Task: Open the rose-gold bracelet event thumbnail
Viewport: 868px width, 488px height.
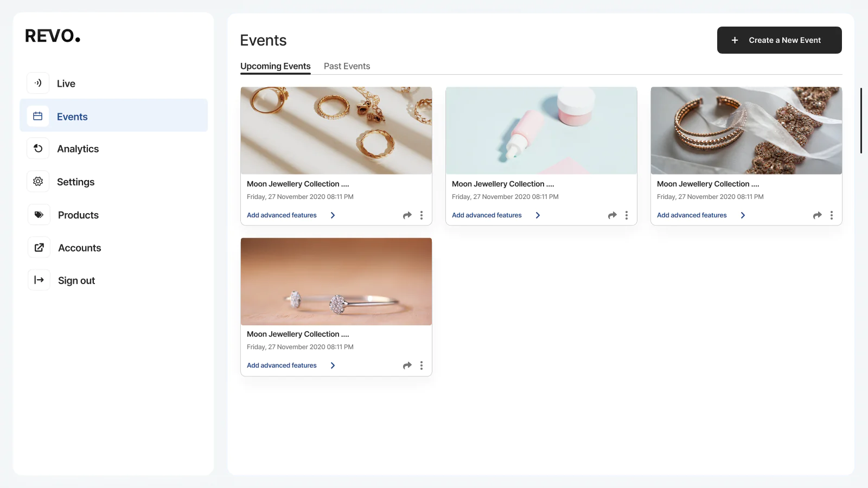Action: click(x=746, y=131)
